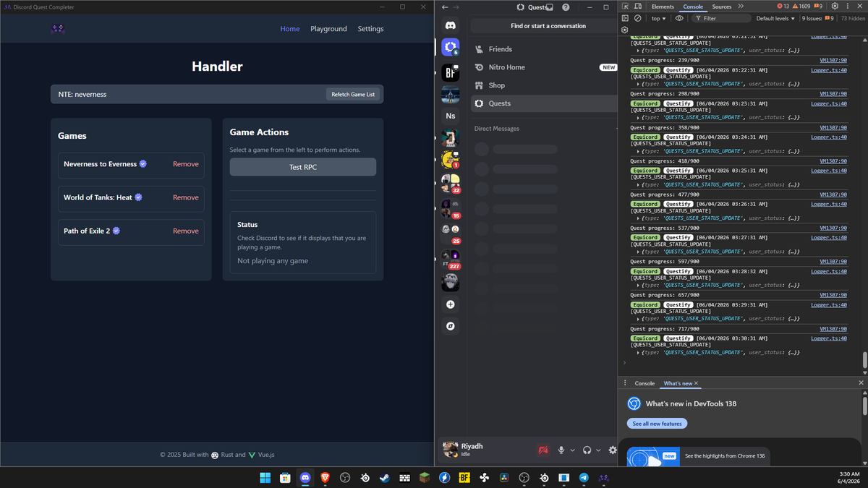Image resolution: width=868 pixels, height=488 pixels.
Task: Open Playground tab in Quest Completer
Action: point(328,29)
